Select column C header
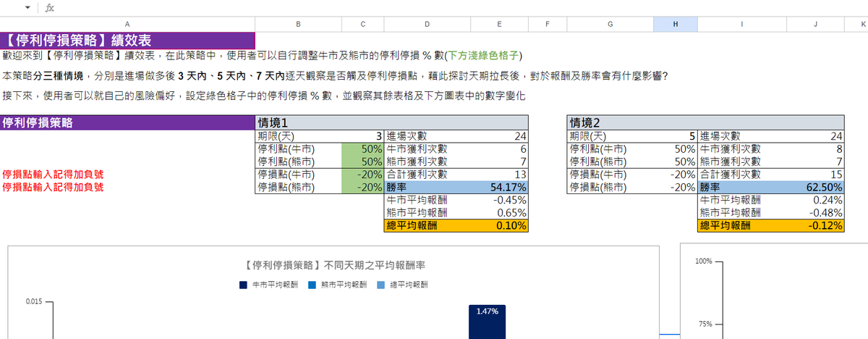The image size is (868, 339). coord(362,24)
